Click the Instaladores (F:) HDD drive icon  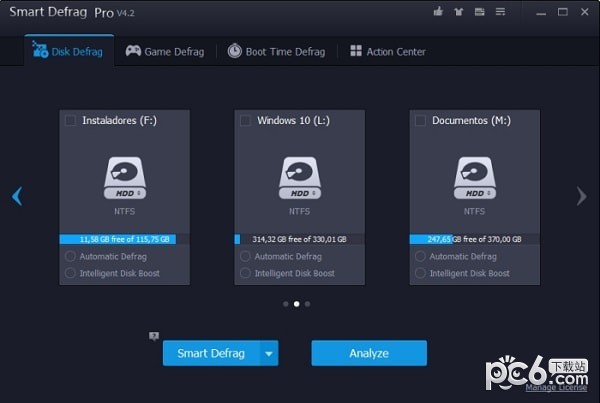[125, 178]
